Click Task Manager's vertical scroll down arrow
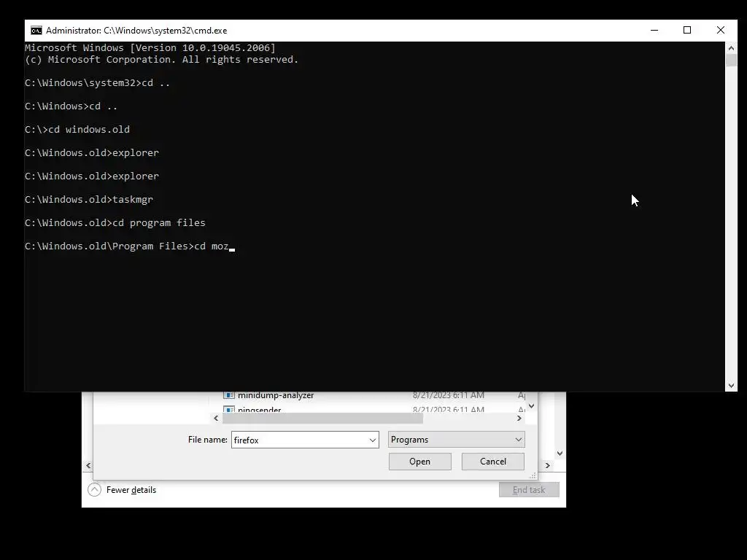The image size is (747, 560). [x=560, y=454]
